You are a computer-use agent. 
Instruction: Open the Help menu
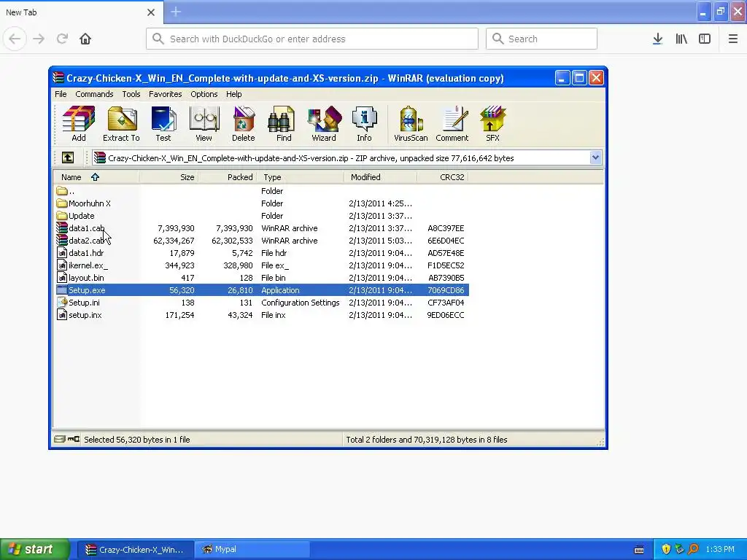[x=234, y=94]
